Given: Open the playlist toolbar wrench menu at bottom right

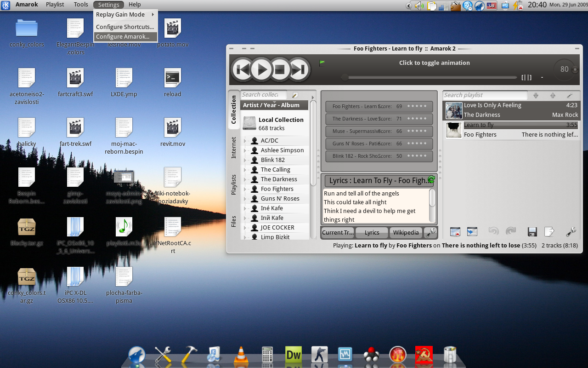Looking at the screenshot, I should pos(571,232).
